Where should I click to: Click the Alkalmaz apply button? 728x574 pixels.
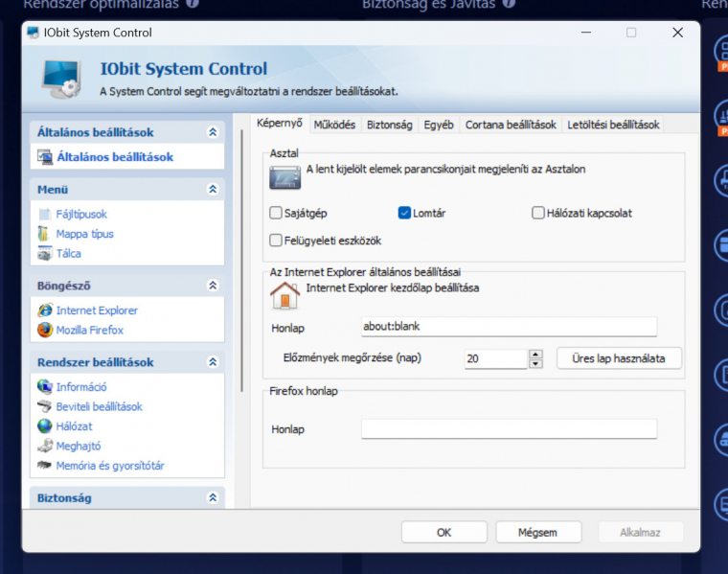[640, 532]
